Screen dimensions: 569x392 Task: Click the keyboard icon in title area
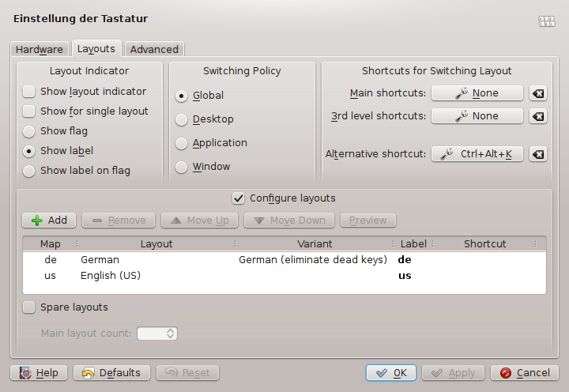546,21
